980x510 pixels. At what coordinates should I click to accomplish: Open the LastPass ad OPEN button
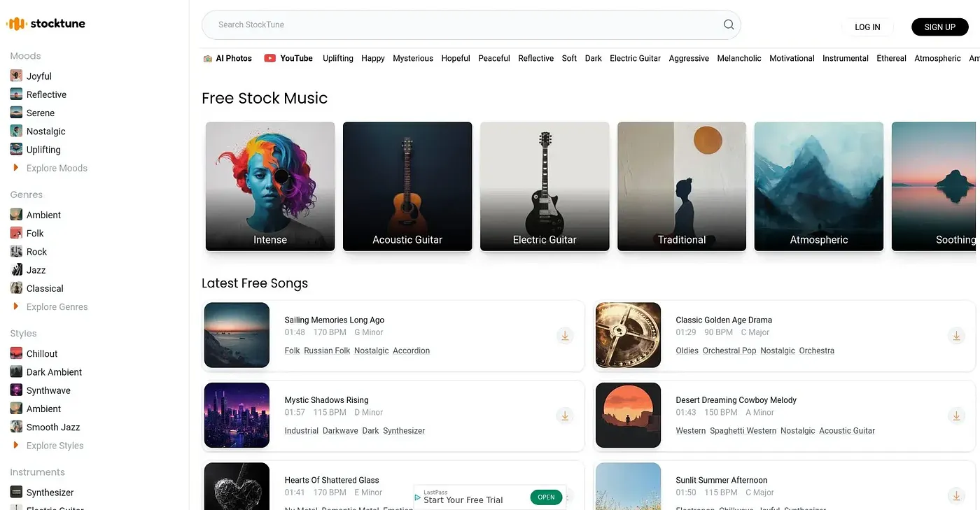[547, 497]
